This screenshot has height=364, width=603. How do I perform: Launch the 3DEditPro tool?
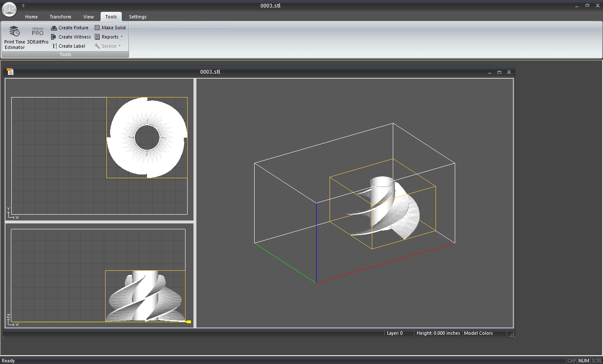pos(37,36)
